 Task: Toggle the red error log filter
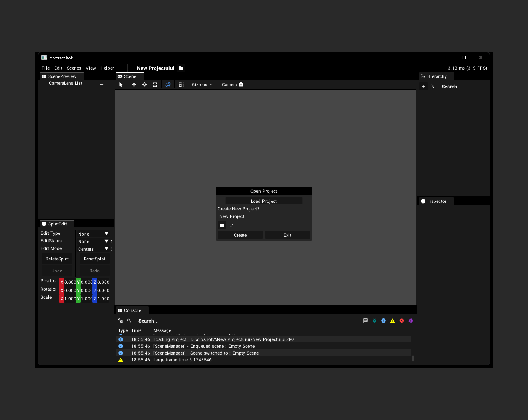[402, 320]
